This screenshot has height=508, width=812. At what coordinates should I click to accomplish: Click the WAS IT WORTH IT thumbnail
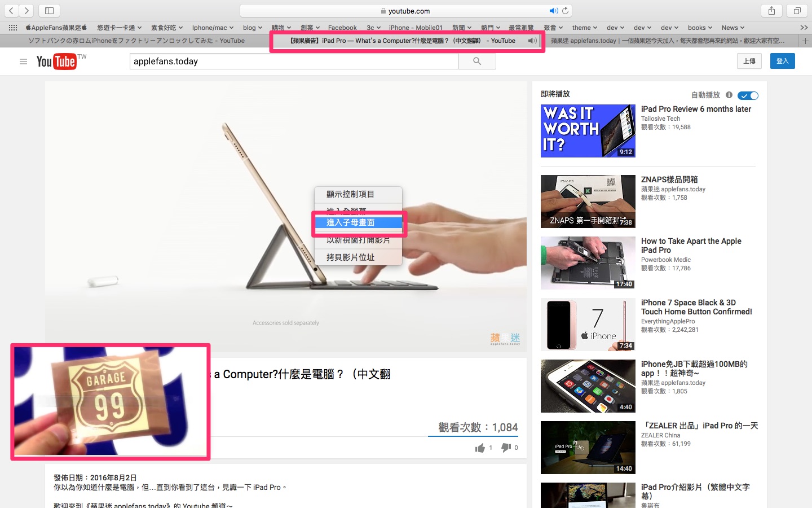pos(588,131)
